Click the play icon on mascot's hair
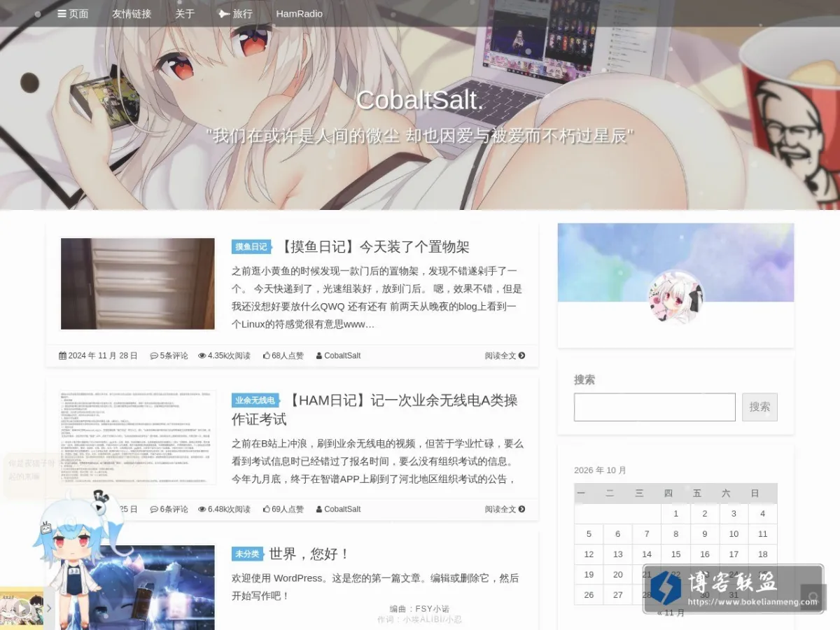 [x=99, y=507]
